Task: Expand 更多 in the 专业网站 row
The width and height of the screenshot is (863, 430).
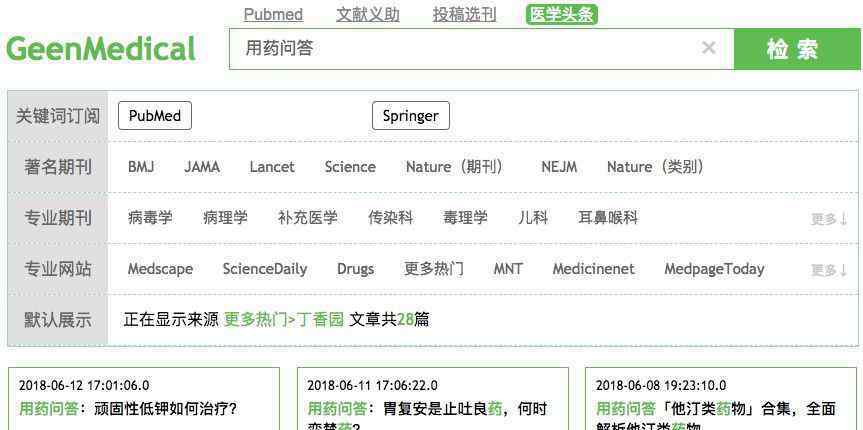Action: click(x=829, y=270)
